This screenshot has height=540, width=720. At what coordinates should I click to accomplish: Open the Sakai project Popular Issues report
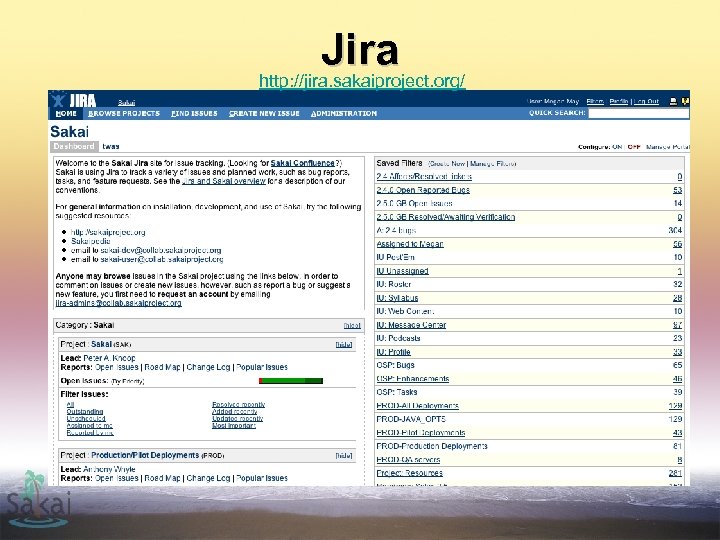262,367
